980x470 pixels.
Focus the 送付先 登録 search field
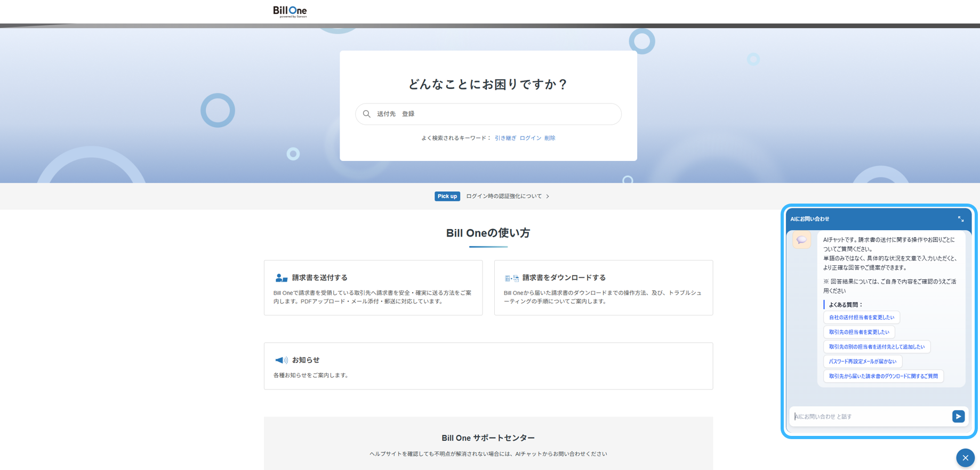(x=488, y=114)
